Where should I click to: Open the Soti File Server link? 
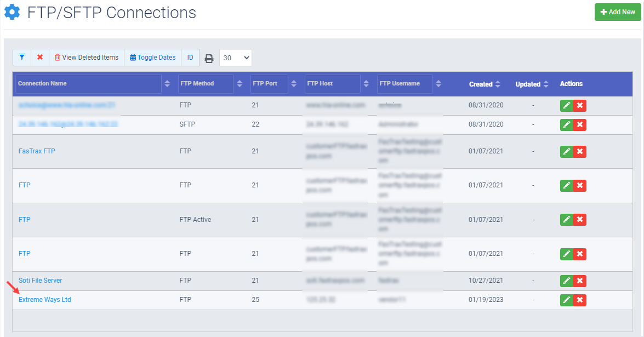click(40, 280)
